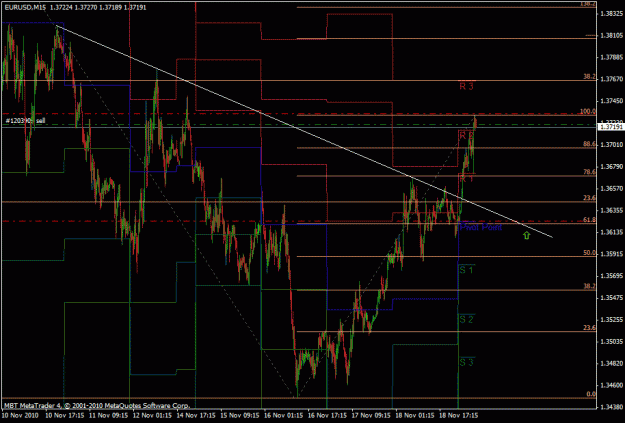Click the current price tag '1.37191'
Image resolution: width=625 pixels, height=423 pixels.
pos(611,126)
